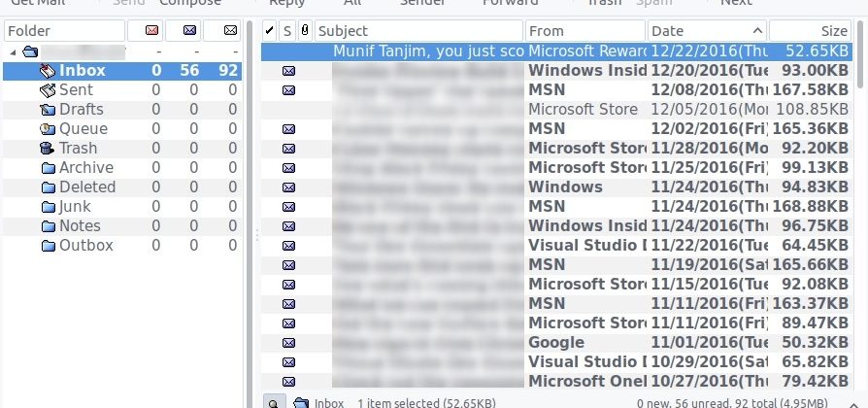
Task: Open the selected Microsoft Rewards 12/22/2016 message
Action: (x=556, y=51)
